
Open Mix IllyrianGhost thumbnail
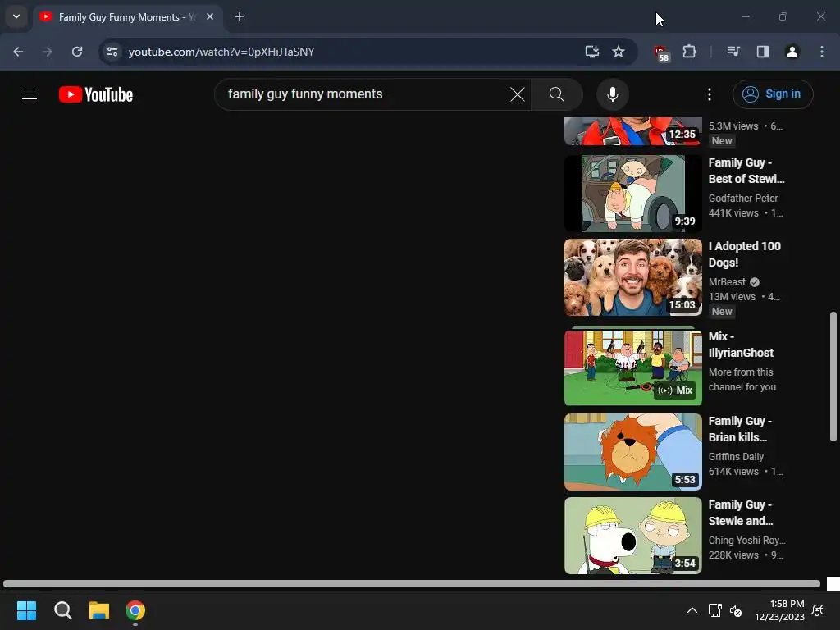(x=632, y=367)
